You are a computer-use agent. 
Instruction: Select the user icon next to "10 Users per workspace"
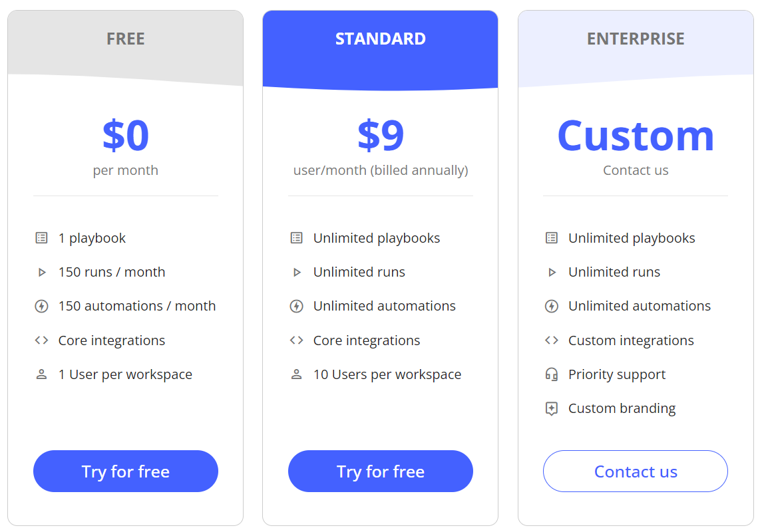(x=296, y=374)
